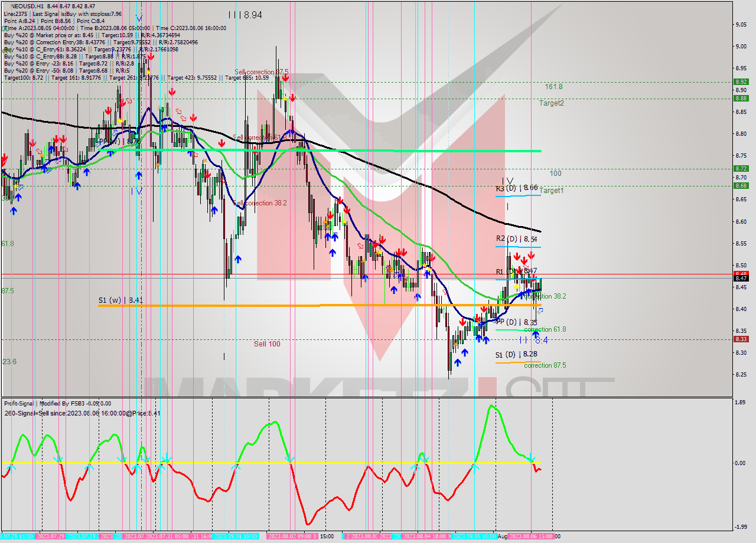Click the green 8.88 price tag on axis
The image size is (756, 543).
pos(741,98)
